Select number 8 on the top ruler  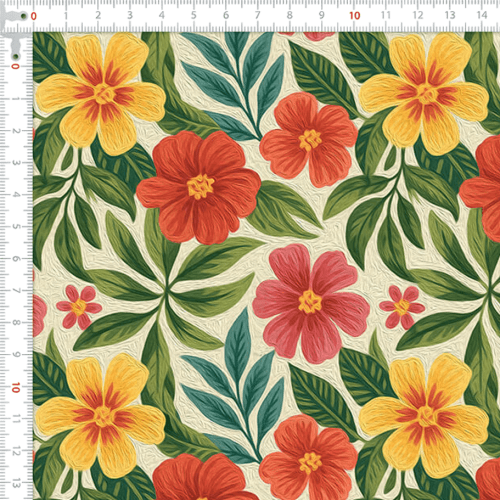click(290, 15)
